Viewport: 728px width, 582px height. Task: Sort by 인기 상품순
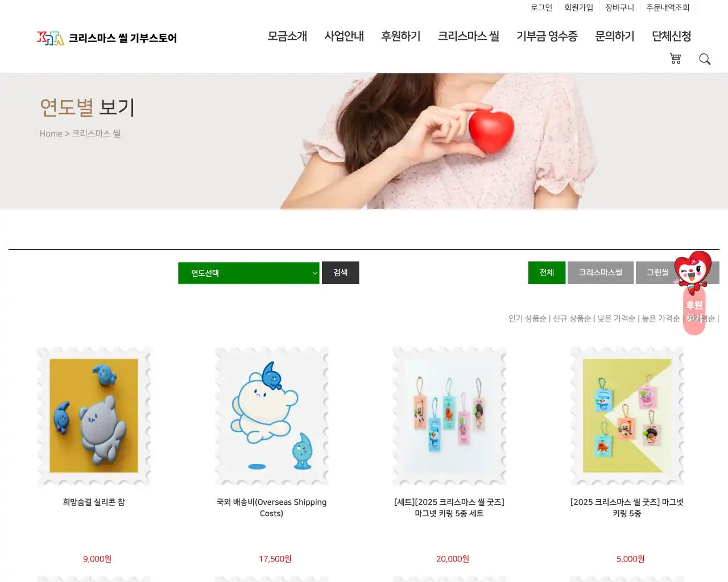pos(527,319)
